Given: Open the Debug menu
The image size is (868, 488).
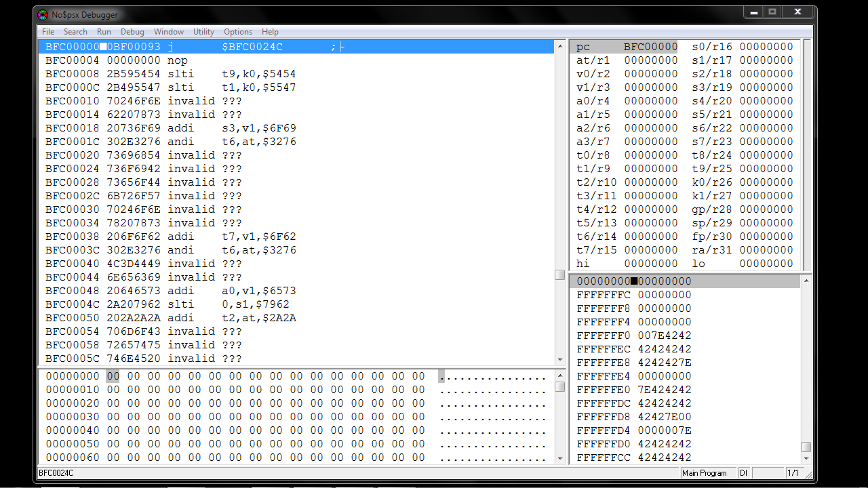Looking at the screenshot, I should point(132,32).
